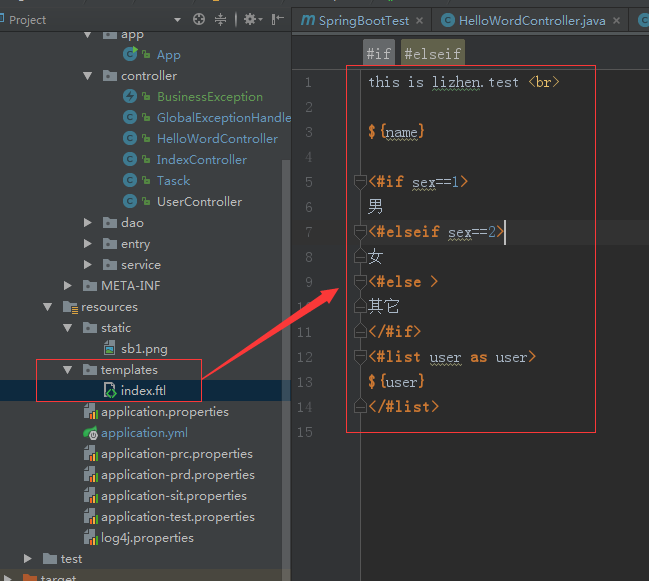This screenshot has height=581, width=649.
Task: Expand the dao folder
Action: [87, 223]
